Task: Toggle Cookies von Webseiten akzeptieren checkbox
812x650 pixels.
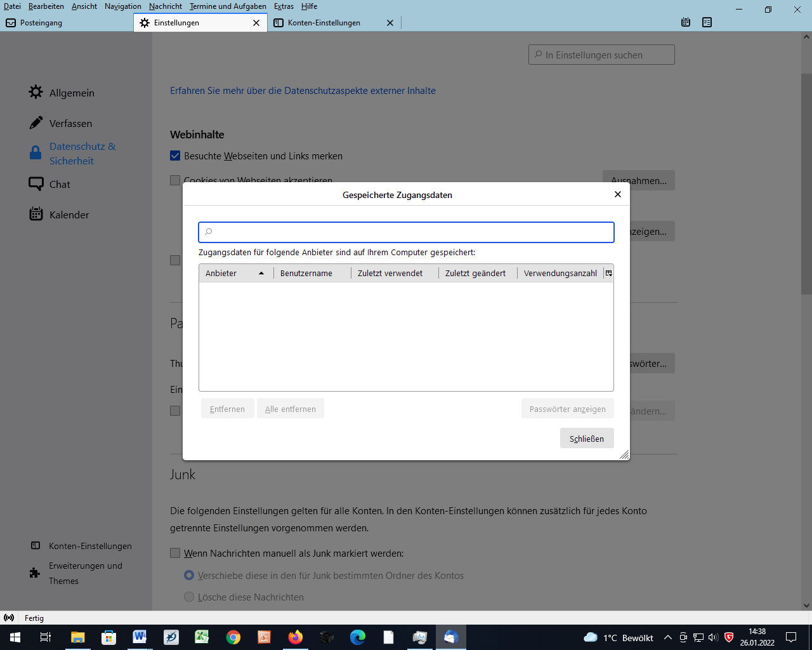Action: click(x=175, y=180)
